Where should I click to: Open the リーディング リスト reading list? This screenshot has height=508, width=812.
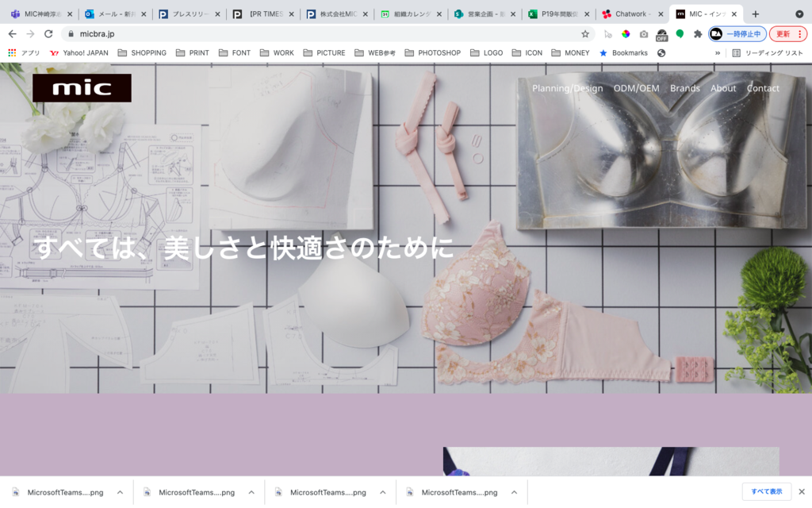click(x=768, y=53)
